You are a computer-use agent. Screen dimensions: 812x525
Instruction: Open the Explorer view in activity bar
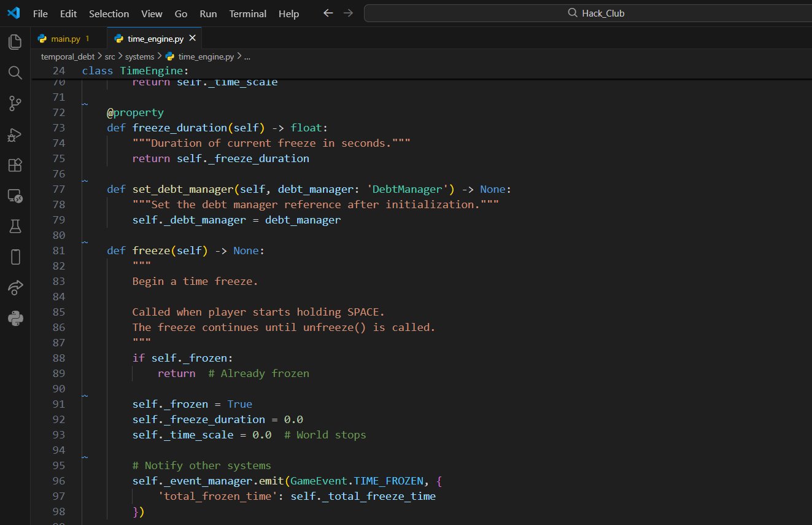pos(15,42)
